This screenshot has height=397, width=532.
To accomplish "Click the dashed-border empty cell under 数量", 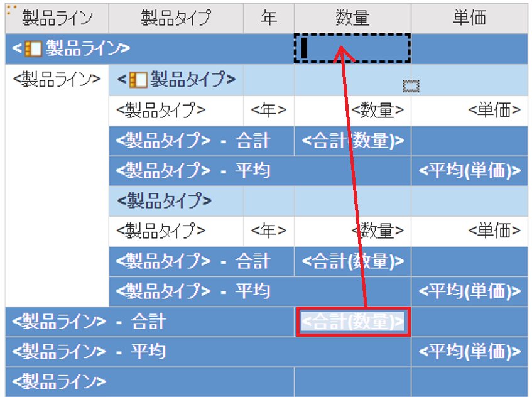I will 352,48.
